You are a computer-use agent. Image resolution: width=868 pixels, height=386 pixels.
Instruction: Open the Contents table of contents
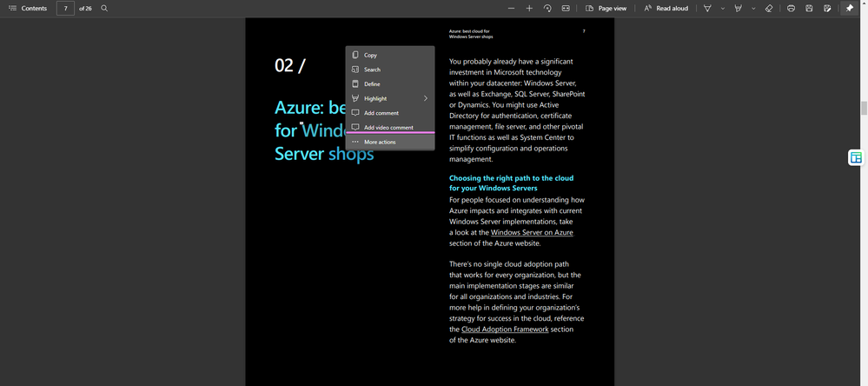point(27,9)
